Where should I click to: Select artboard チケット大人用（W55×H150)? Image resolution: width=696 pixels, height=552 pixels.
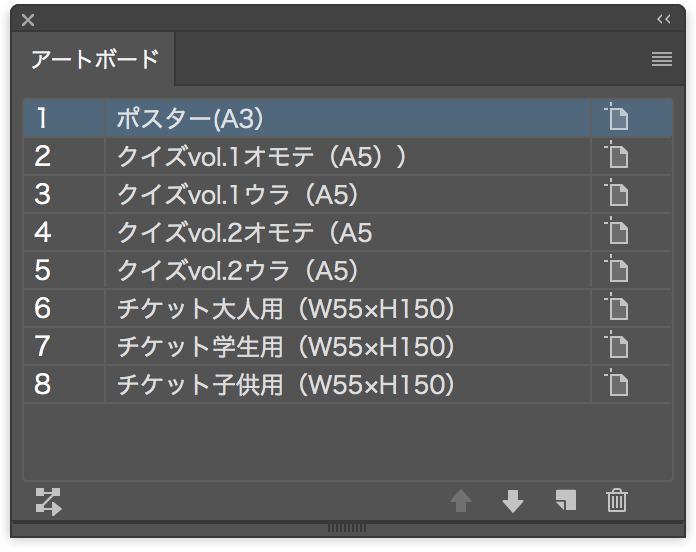tap(348, 308)
